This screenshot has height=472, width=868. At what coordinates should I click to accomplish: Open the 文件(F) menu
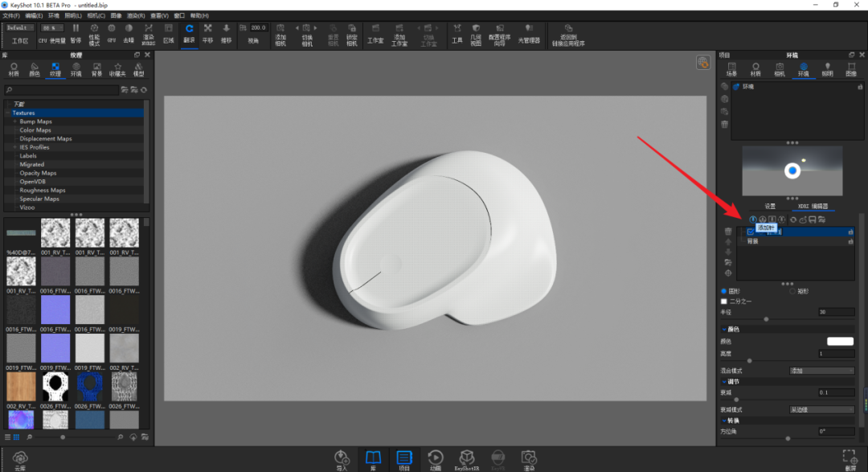pos(11,15)
